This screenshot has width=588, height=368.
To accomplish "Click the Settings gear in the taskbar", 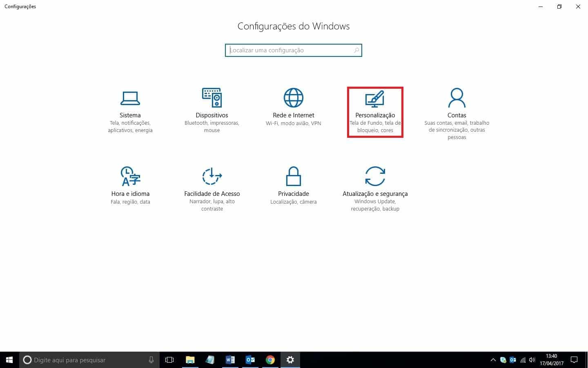I will 290,360.
